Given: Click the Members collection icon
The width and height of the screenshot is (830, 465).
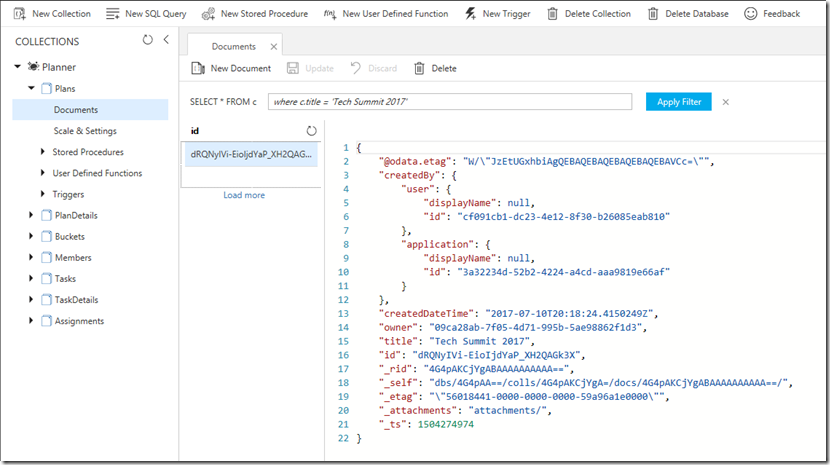Looking at the screenshot, I should click(x=47, y=258).
